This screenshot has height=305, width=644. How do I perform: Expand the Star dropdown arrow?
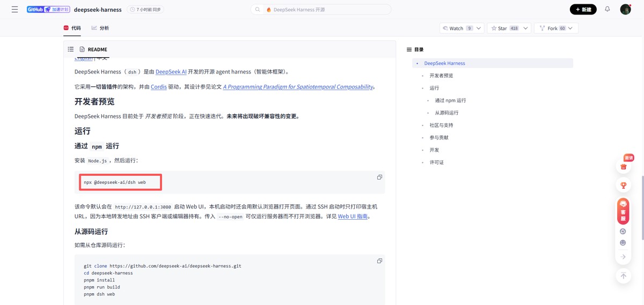coord(525,28)
